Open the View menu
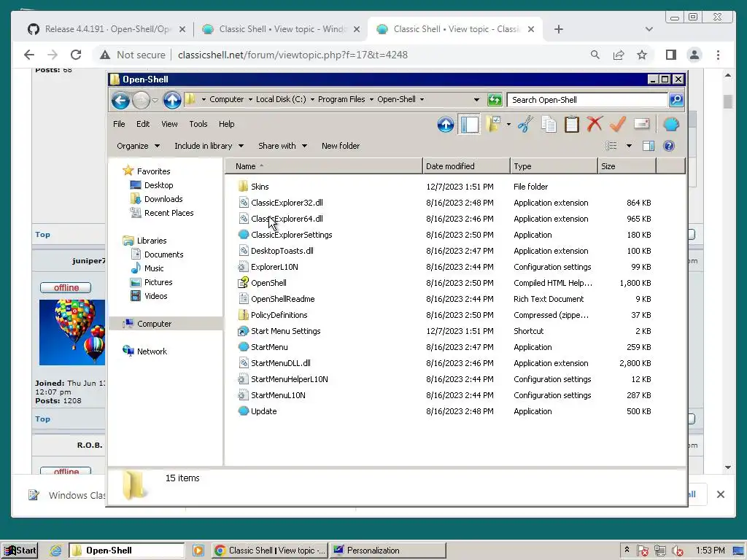 (x=169, y=124)
